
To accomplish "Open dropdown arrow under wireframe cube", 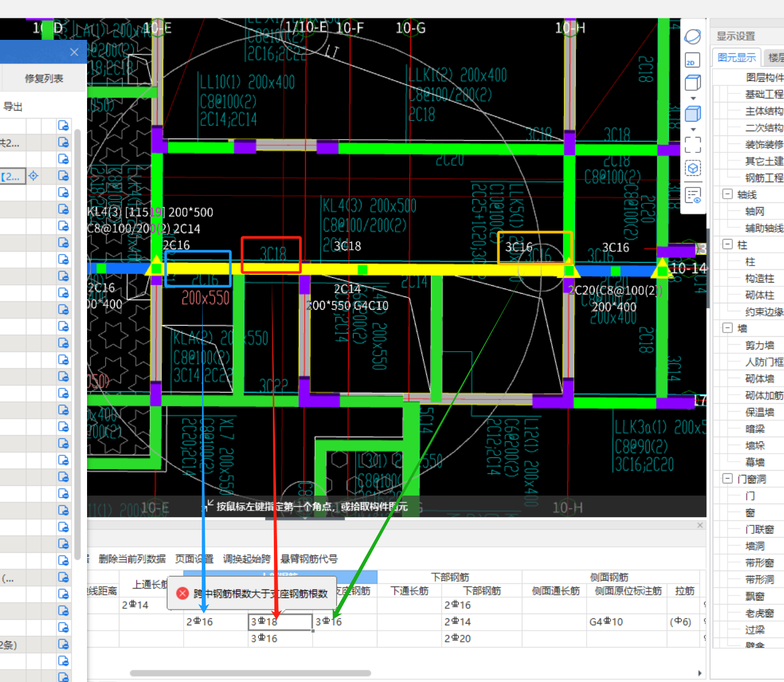I will tap(693, 98).
